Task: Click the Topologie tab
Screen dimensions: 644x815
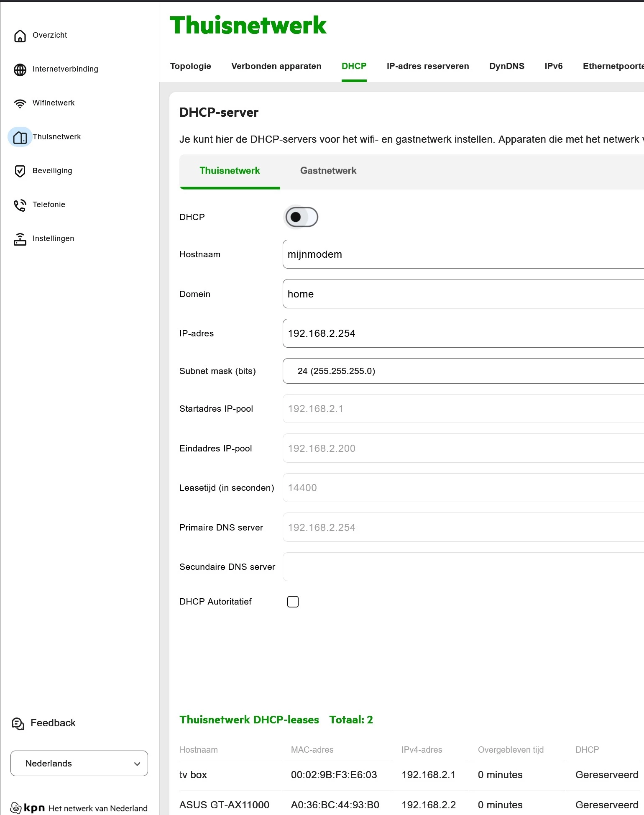Action: (190, 66)
